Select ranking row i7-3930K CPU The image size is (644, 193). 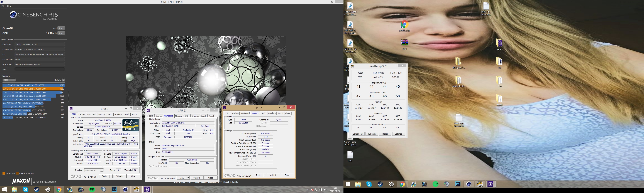pos(33,96)
